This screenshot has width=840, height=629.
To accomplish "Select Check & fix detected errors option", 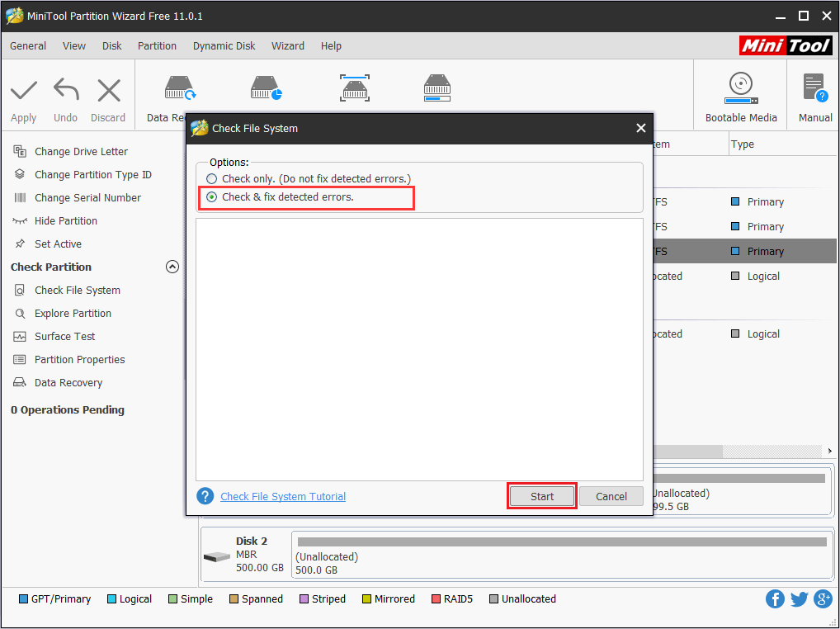I will point(211,197).
